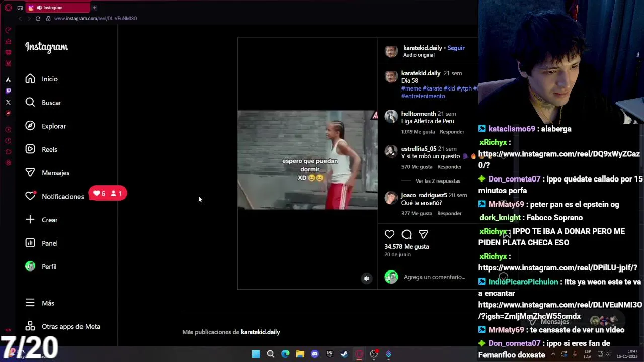Click the 570 Me gusta count
The width and height of the screenshot is (644, 362).
(417, 167)
